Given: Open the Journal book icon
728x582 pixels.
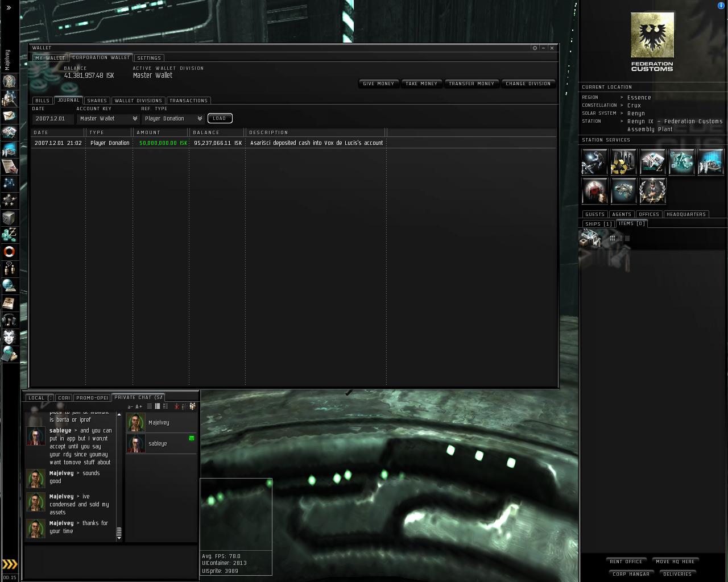Looking at the screenshot, I should [x=9, y=303].
